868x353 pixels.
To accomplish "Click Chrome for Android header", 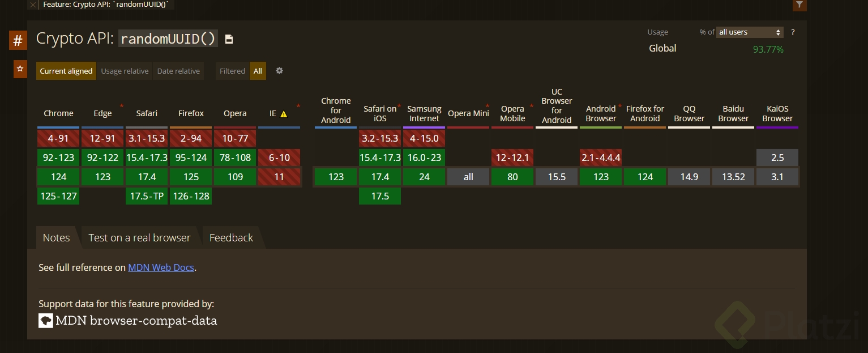I will [x=336, y=110].
